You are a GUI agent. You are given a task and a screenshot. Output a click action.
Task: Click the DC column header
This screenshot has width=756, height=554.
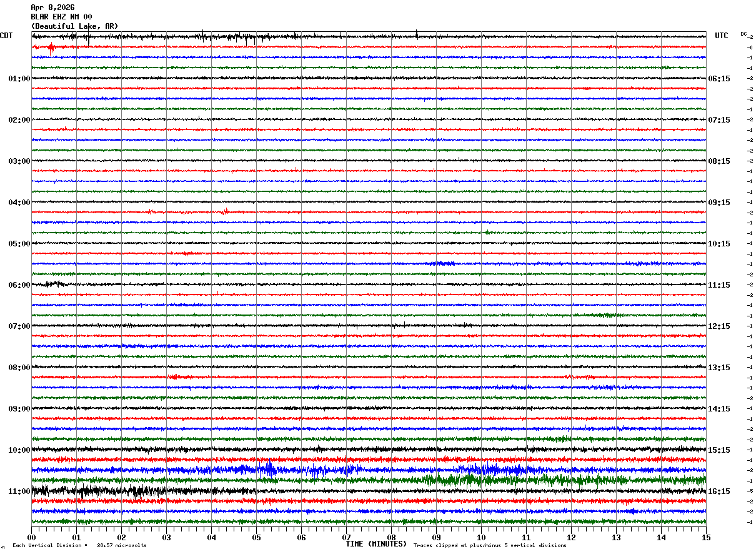(744, 34)
